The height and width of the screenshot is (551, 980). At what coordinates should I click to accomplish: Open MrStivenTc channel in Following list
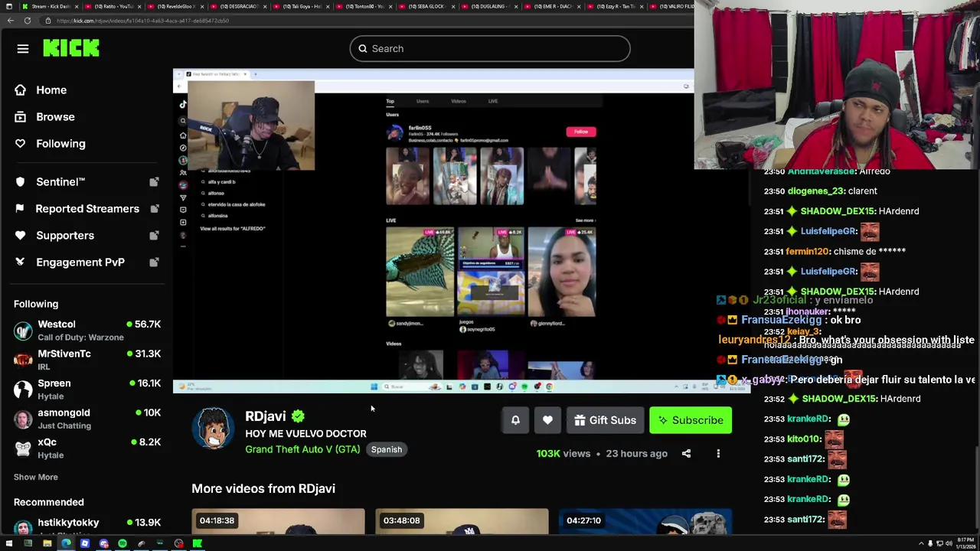click(x=87, y=360)
